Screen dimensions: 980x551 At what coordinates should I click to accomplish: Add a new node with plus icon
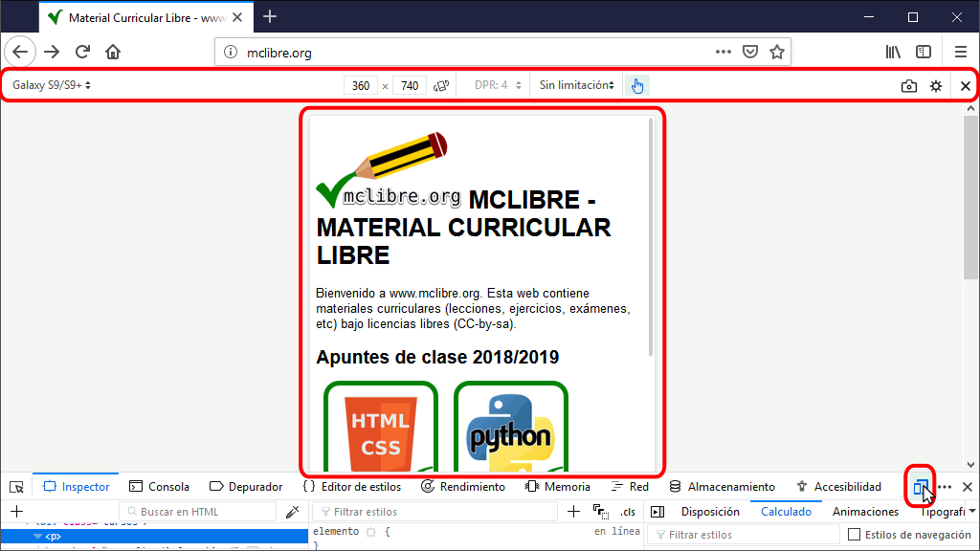(x=17, y=512)
